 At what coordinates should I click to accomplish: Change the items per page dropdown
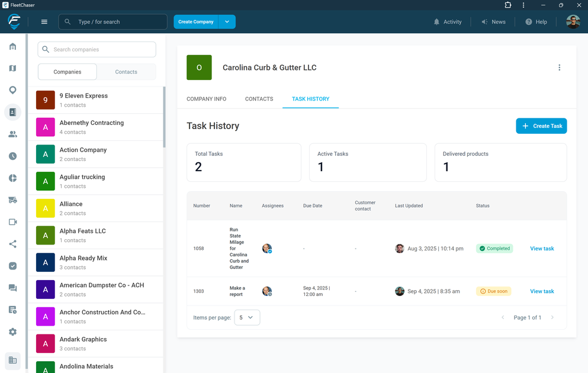click(247, 317)
